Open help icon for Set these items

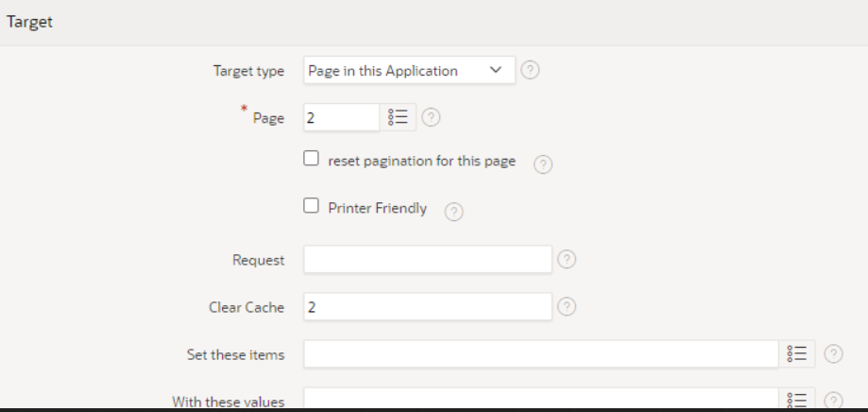(834, 353)
